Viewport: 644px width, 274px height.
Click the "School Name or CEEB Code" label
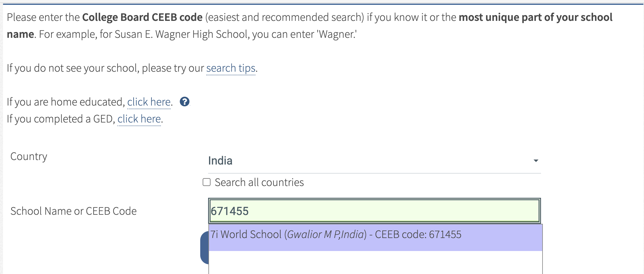73,211
